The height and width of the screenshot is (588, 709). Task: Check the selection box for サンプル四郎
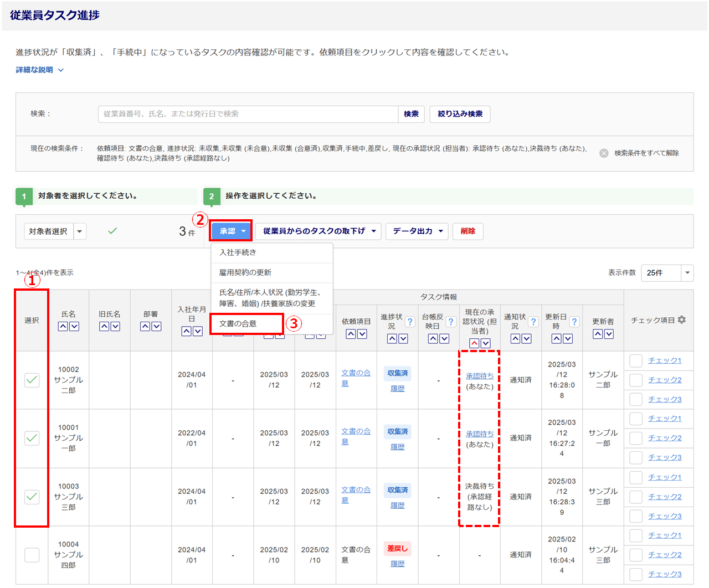coord(32,555)
